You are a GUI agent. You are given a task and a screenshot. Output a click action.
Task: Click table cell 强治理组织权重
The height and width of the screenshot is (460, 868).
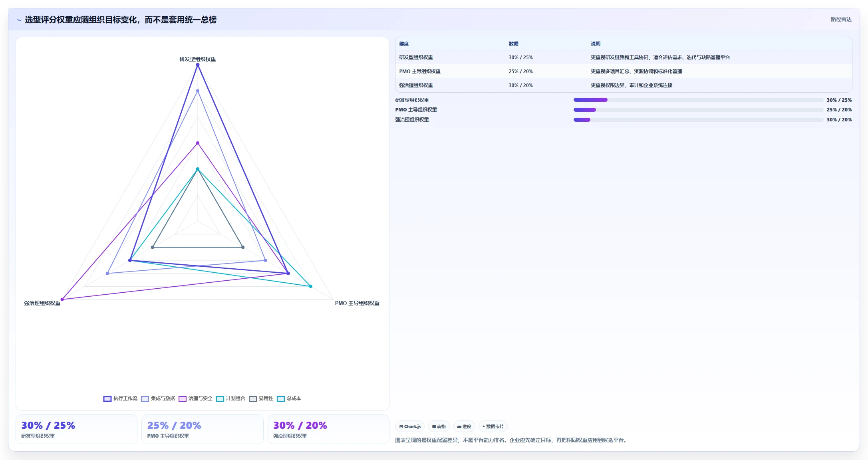(x=416, y=85)
